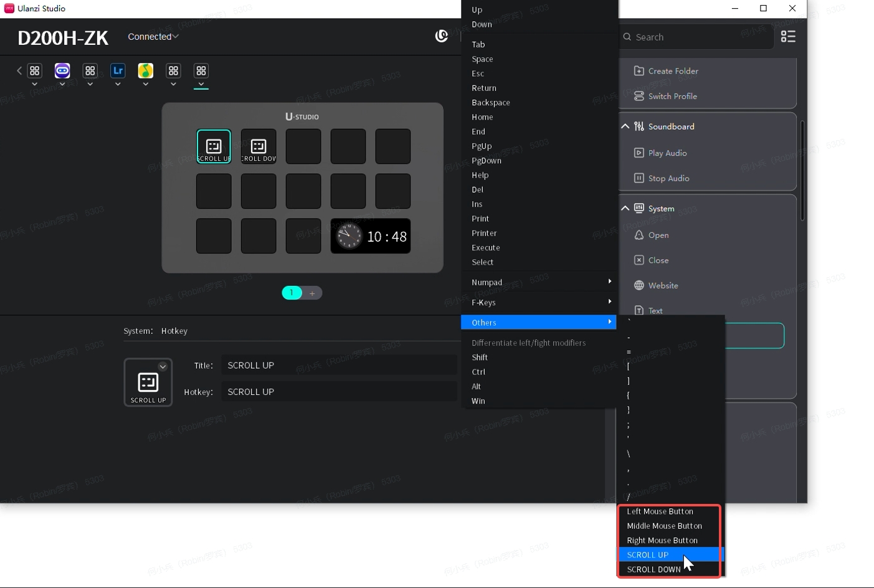The height and width of the screenshot is (588, 874).
Task: Select Left Mouse Button menu entry
Action: click(660, 511)
